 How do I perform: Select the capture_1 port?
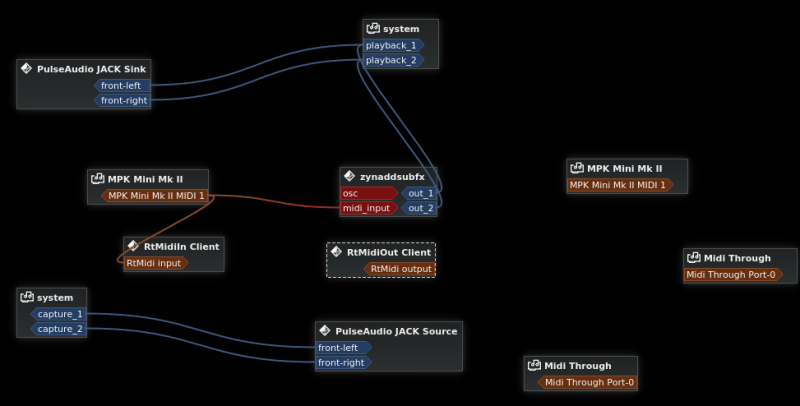coord(58,314)
